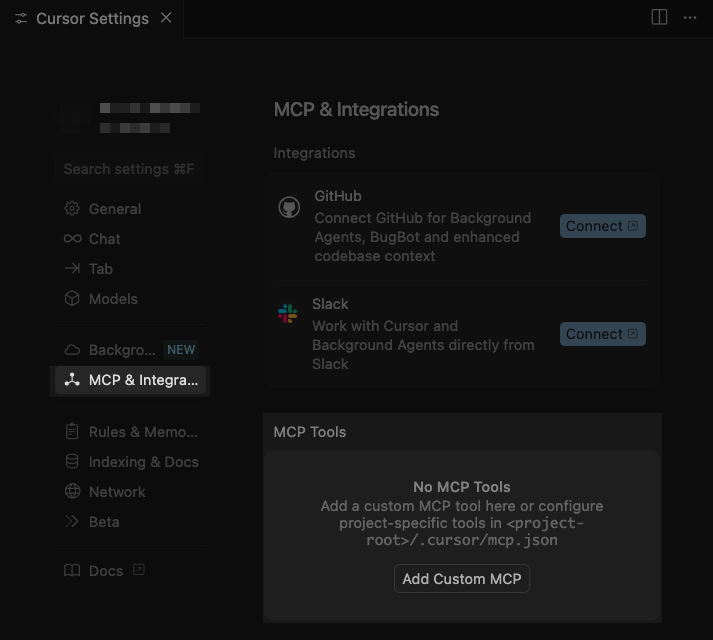Click the Background Agents cloud icon
Viewport: 713px width, 640px height.
[x=72, y=350]
